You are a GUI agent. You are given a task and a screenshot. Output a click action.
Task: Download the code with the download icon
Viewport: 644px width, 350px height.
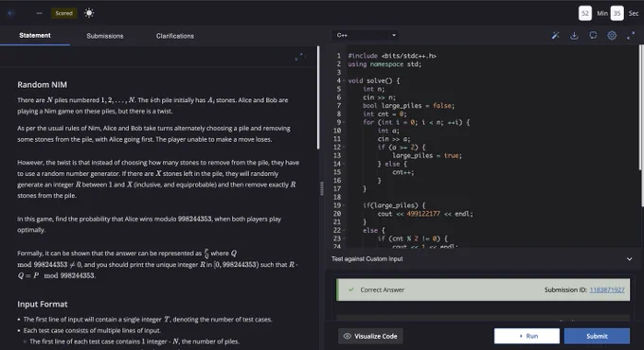point(574,36)
